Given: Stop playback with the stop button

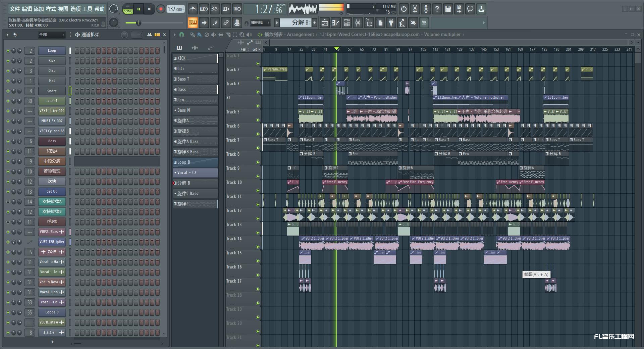Looking at the screenshot, I should [149, 9].
